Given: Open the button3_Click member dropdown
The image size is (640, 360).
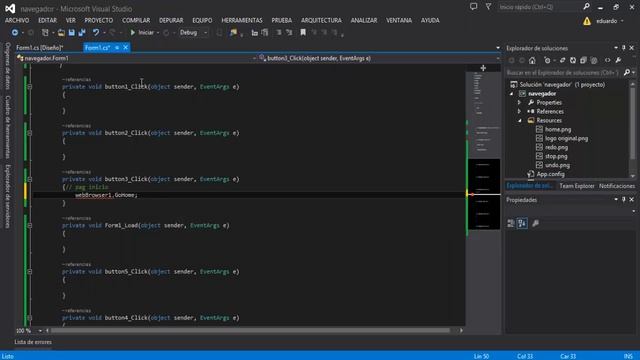Looking at the screenshot, I should (x=380, y=58).
